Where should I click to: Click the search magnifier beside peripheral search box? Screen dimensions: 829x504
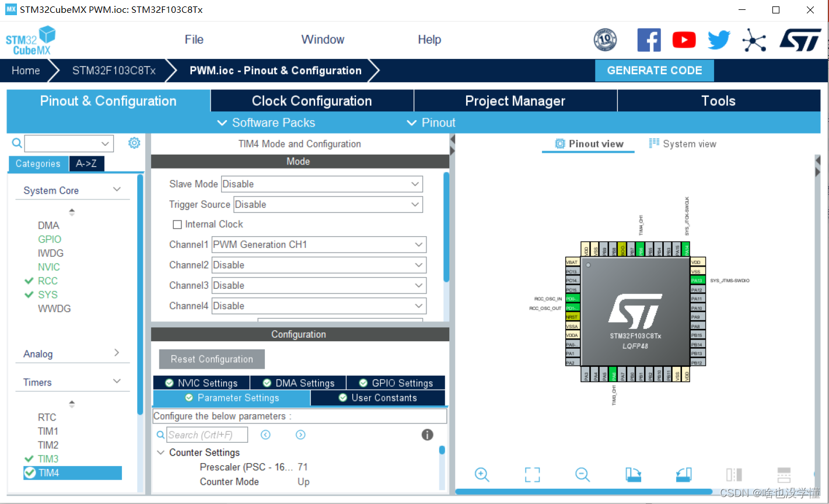tap(17, 143)
